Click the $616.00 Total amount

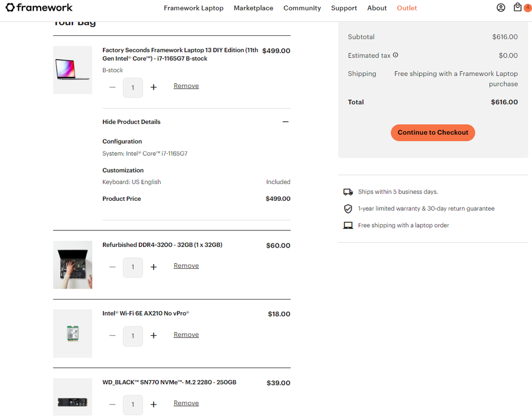504,102
